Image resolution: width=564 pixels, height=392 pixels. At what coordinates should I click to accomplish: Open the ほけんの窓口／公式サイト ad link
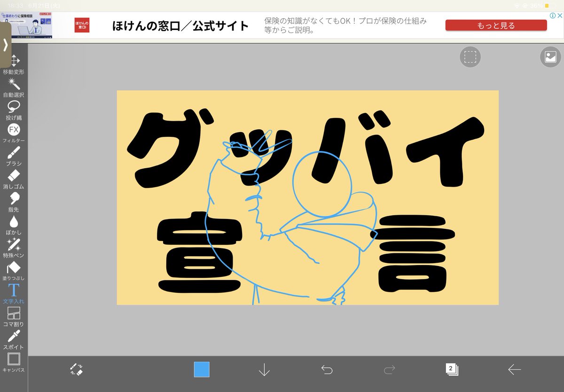coord(180,26)
